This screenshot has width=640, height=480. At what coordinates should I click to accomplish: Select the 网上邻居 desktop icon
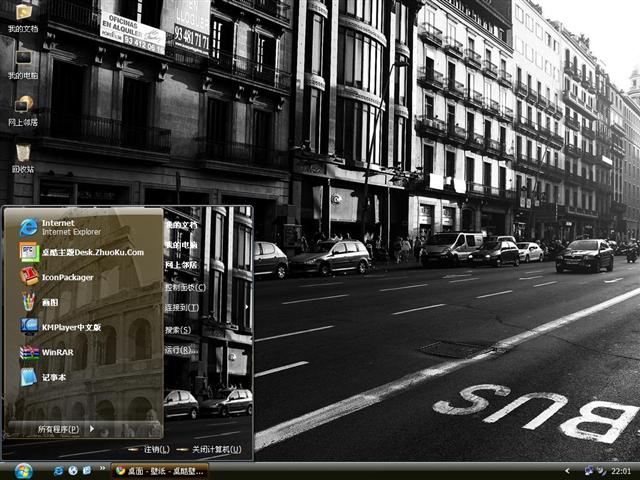point(23,108)
